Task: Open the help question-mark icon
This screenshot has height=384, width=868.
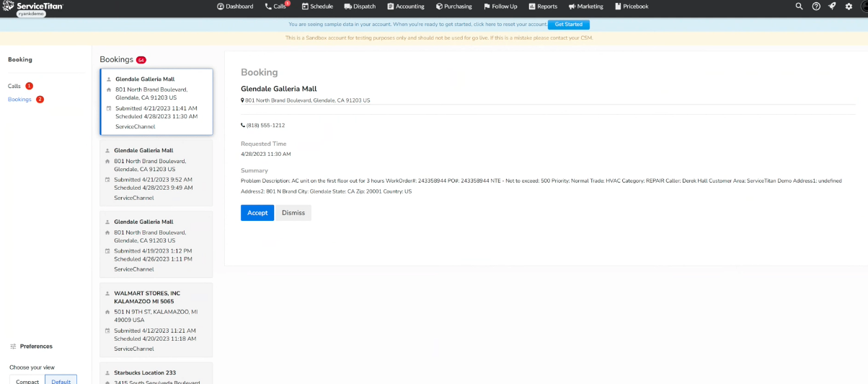Action: point(816,6)
